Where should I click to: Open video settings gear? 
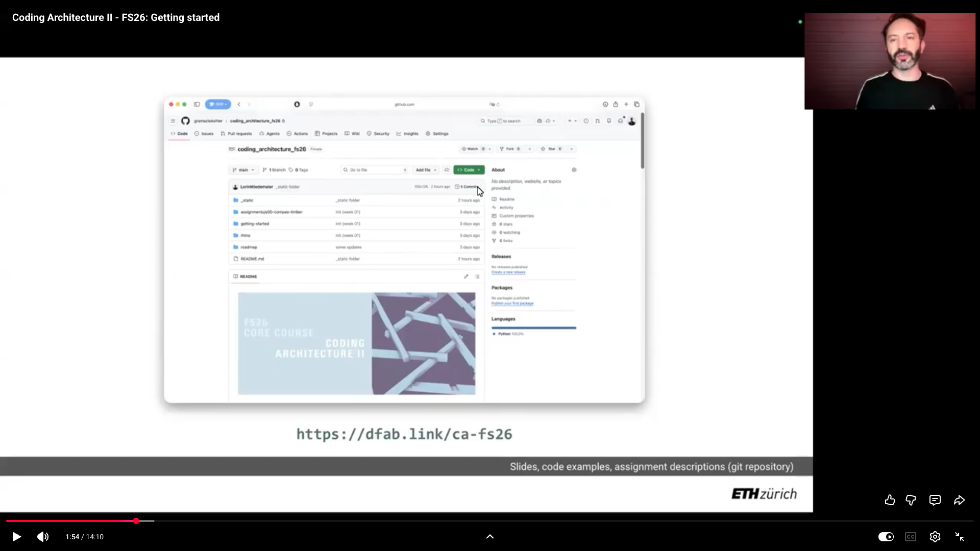tap(935, 537)
